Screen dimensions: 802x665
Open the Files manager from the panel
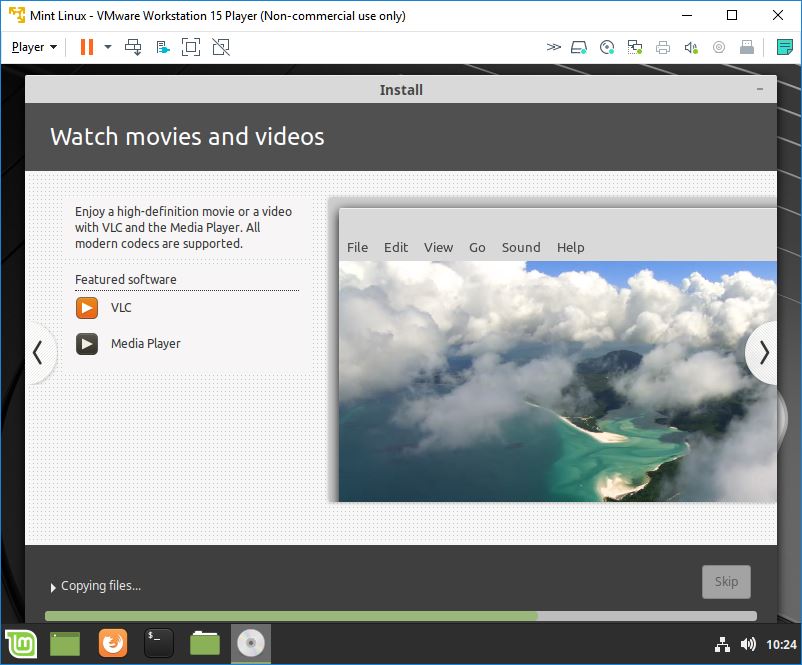(205, 644)
